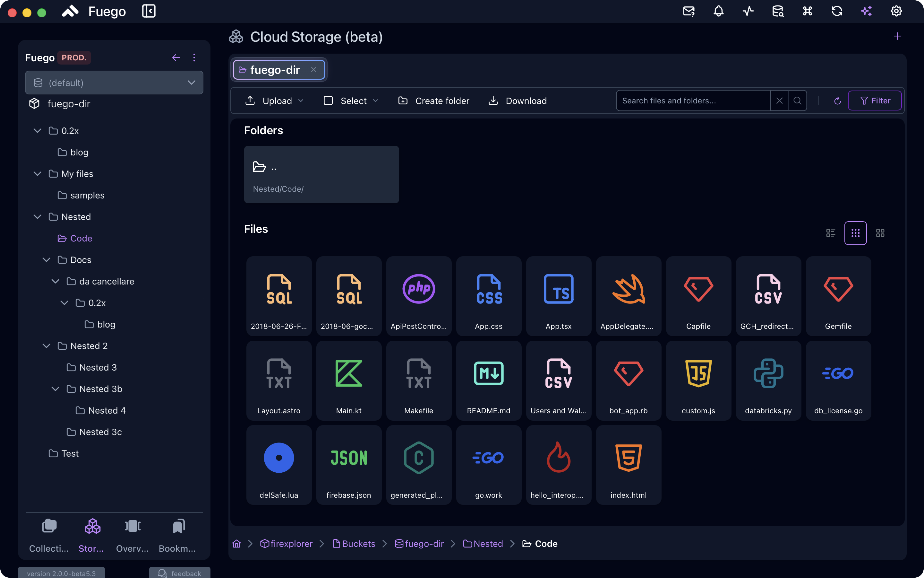Open the mail inbox icon
Viewport: 924px width, 578px height.
pos(689,11)
